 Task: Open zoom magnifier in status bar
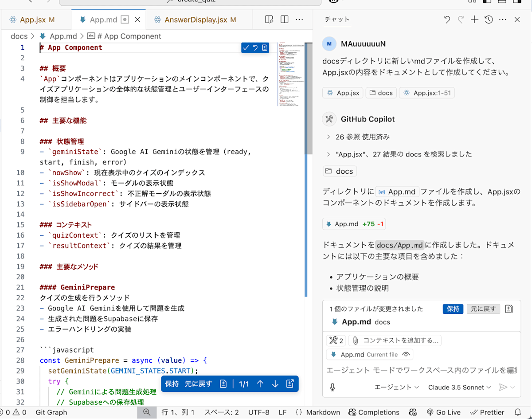click(147, 412)
